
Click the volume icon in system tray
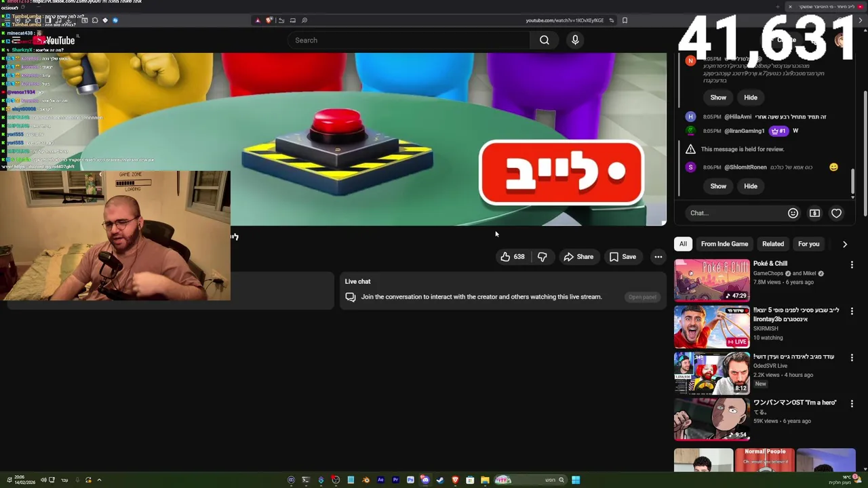43,480
